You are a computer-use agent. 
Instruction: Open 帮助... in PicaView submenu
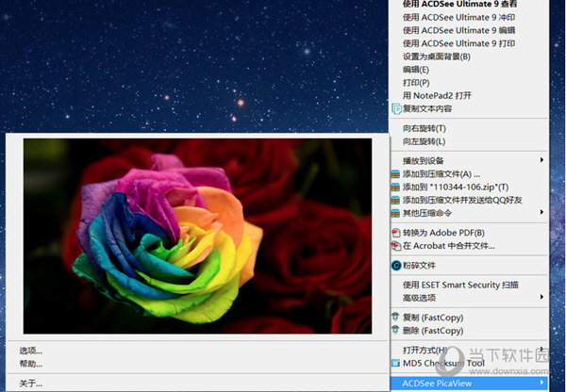(x=31, y=364)
